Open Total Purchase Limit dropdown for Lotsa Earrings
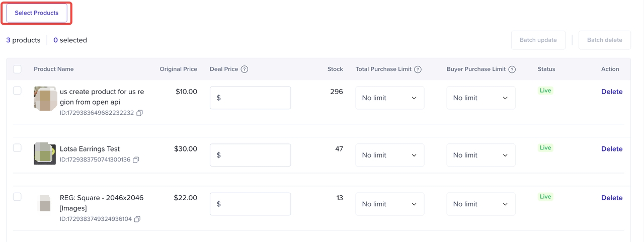This screenshot has height=242, width=644. click(x=389, y=155)
